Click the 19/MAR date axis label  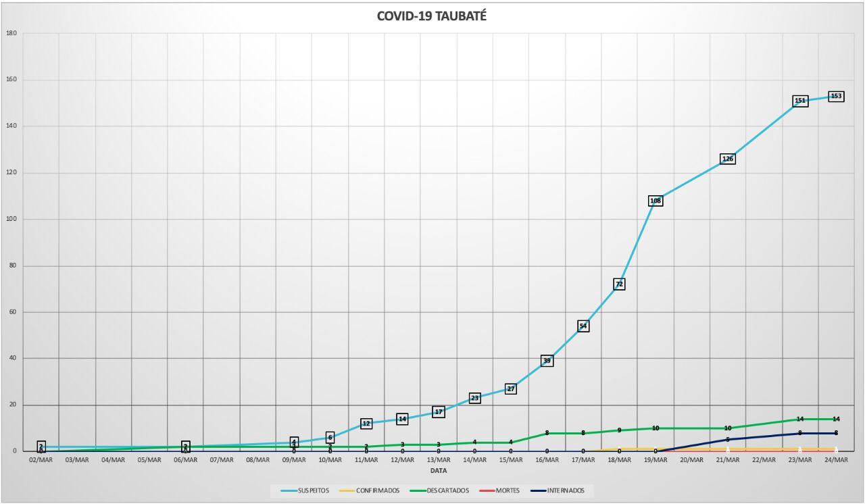(x=656, y=460)
